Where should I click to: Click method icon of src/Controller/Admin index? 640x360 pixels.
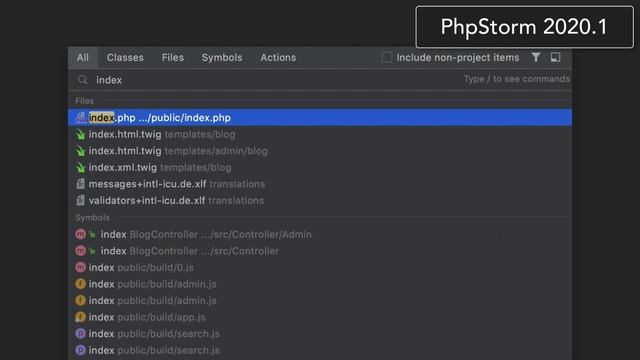[80, 234]
